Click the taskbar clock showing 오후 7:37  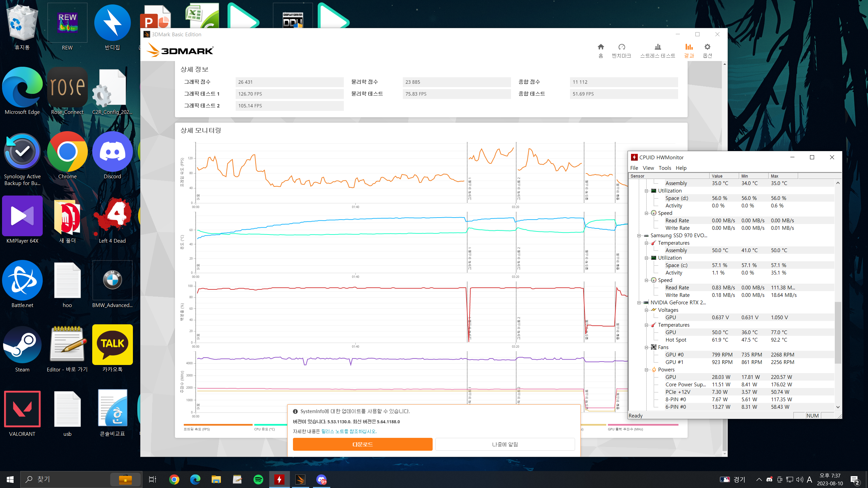(830, 480)
